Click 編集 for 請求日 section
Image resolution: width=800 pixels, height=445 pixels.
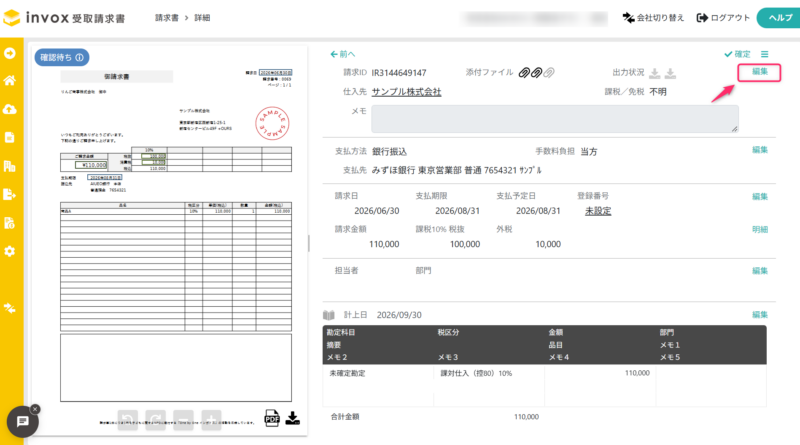[760, 196]
